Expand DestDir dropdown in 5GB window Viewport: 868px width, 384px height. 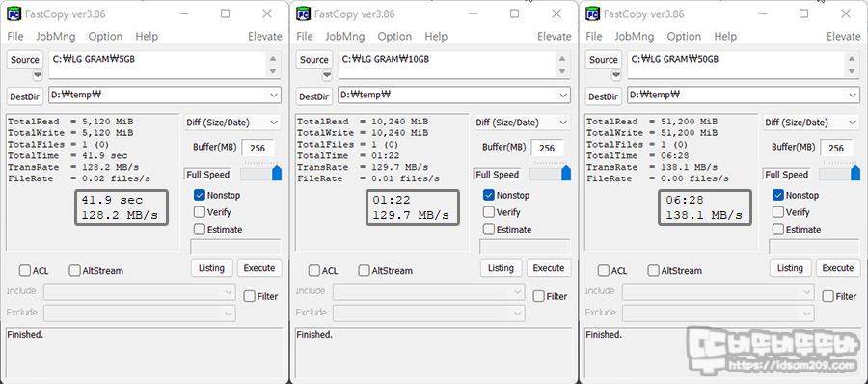[x=274, y=96]
